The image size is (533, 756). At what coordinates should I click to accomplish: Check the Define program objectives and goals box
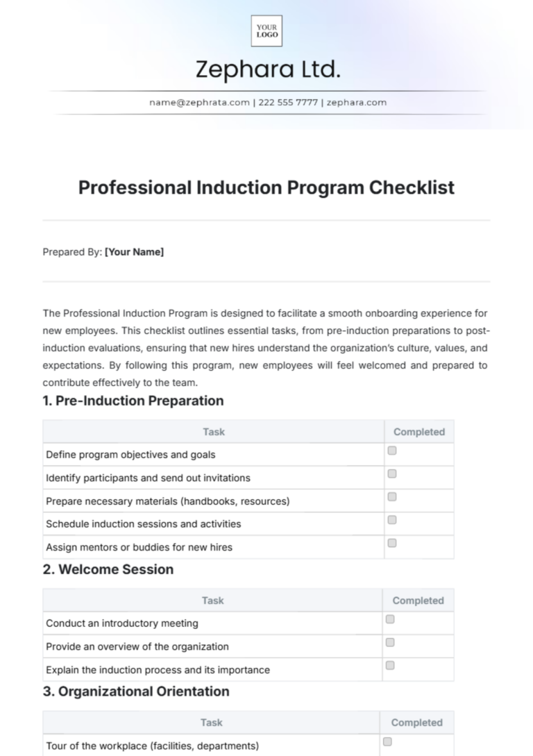pos(392,451)
